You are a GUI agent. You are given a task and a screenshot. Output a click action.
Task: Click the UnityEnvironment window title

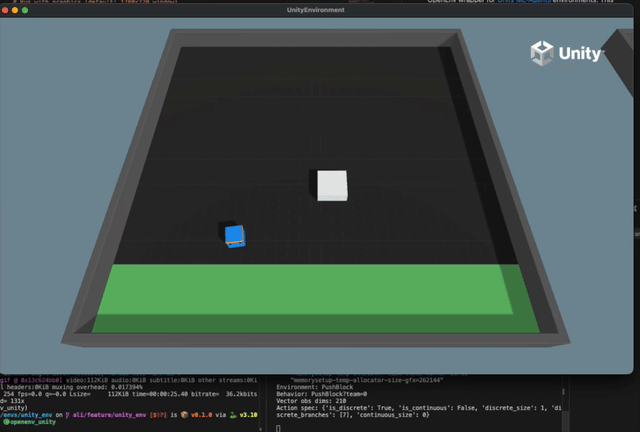click(316, 10)
